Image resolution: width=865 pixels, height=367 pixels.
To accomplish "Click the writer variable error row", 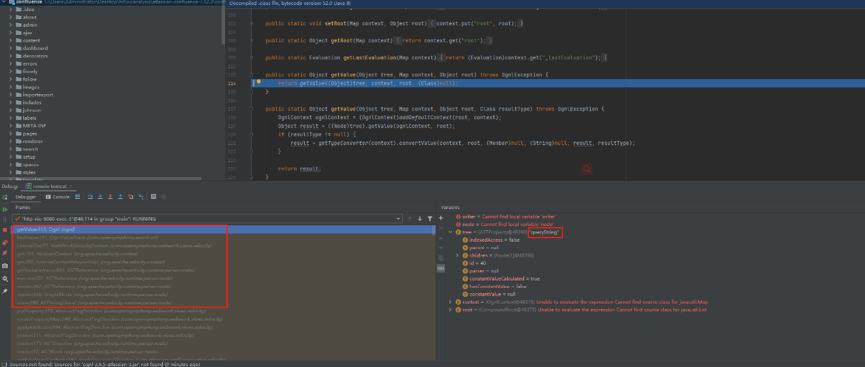I will (505, 217).
